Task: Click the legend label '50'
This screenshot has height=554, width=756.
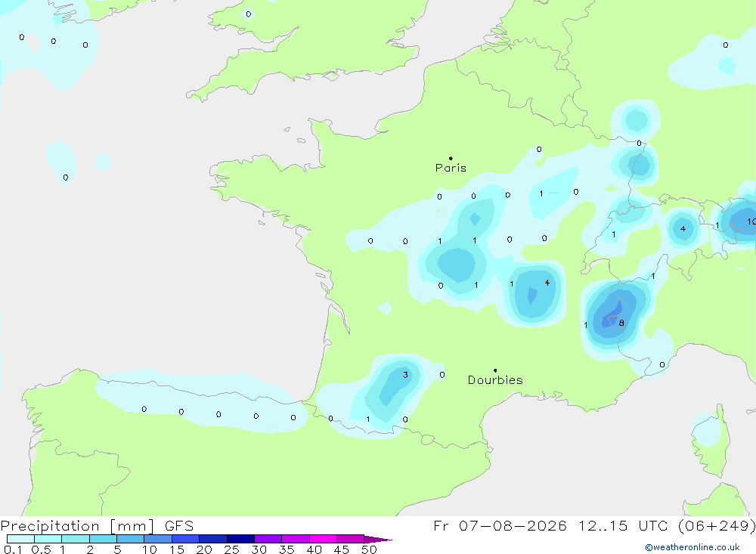Action: pyautogui.click(x=369, y=549)
